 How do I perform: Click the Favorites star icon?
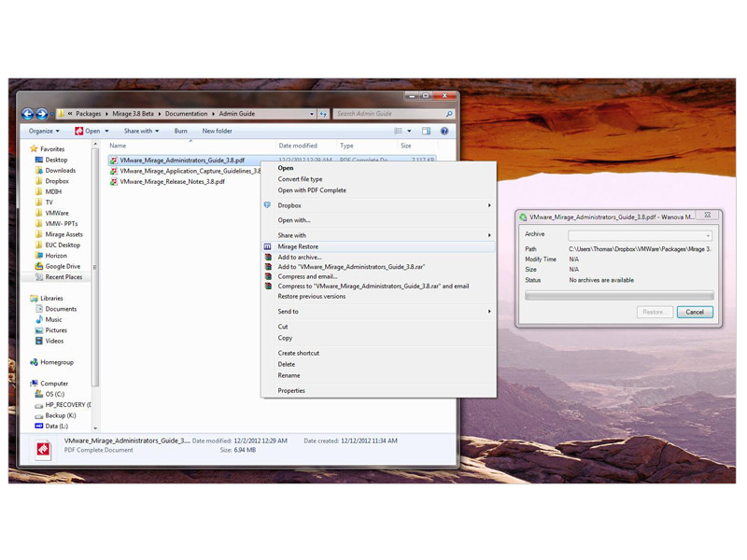click(x=34, y=149)
